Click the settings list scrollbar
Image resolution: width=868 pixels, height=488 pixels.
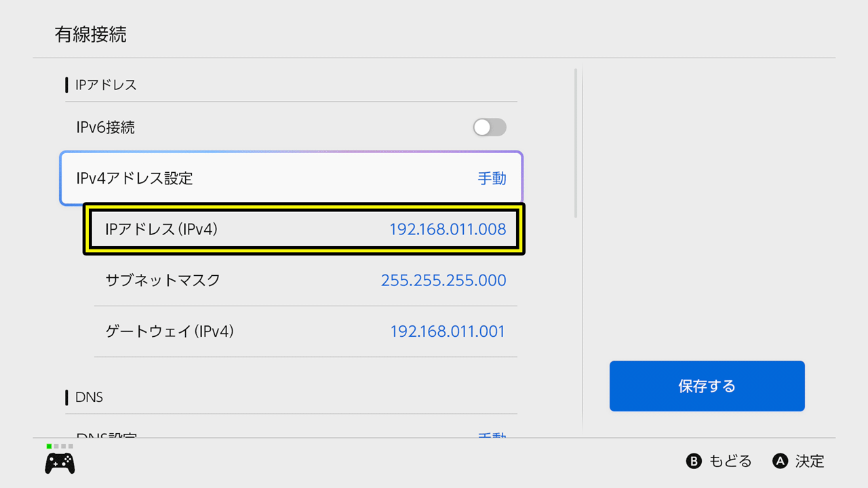click(x=576, y=142)
